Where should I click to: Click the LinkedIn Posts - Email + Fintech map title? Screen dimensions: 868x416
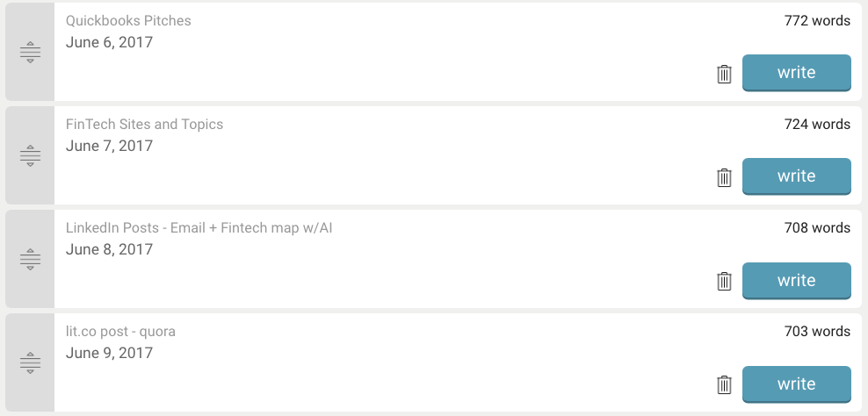(x=199, y=227)
